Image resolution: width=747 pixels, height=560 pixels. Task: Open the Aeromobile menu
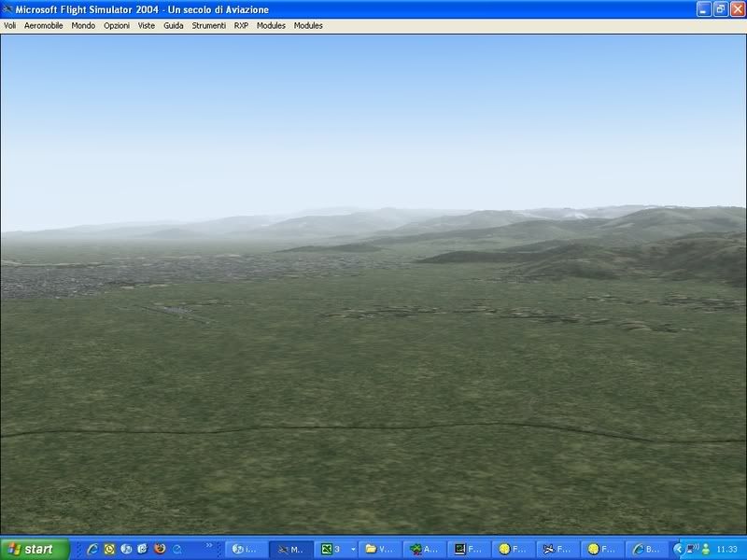point(43,26)
